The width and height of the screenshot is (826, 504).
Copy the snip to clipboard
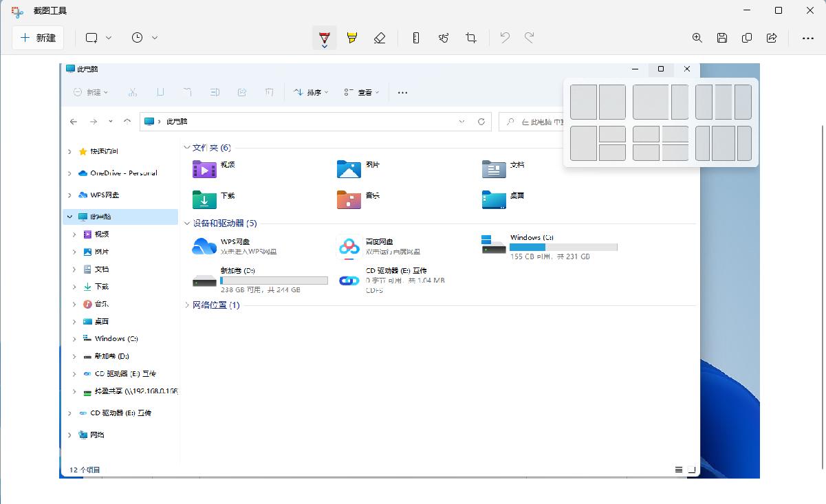tap(747, 38)
